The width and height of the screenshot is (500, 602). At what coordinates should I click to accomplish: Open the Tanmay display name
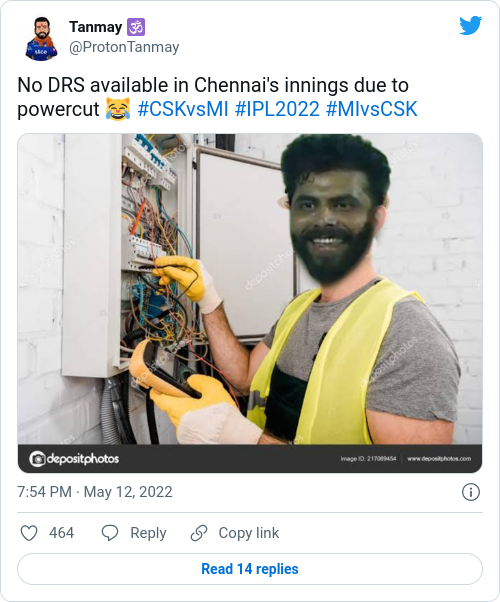click(x=96, y=27)
